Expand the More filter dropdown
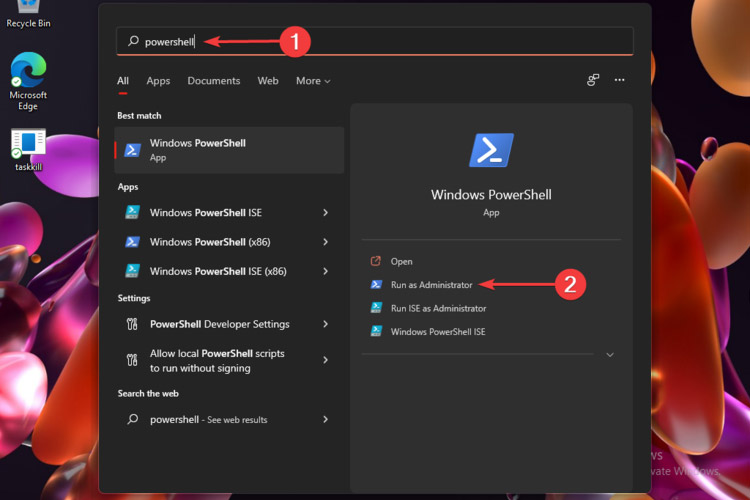Viewport: 750px width, 500px height. point(312,81)
